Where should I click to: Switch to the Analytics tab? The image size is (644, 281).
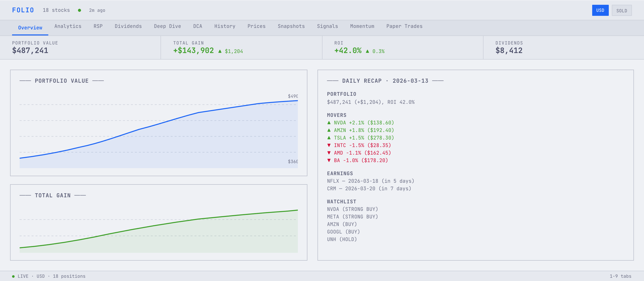pyautogui.click(x=68, y=26)
